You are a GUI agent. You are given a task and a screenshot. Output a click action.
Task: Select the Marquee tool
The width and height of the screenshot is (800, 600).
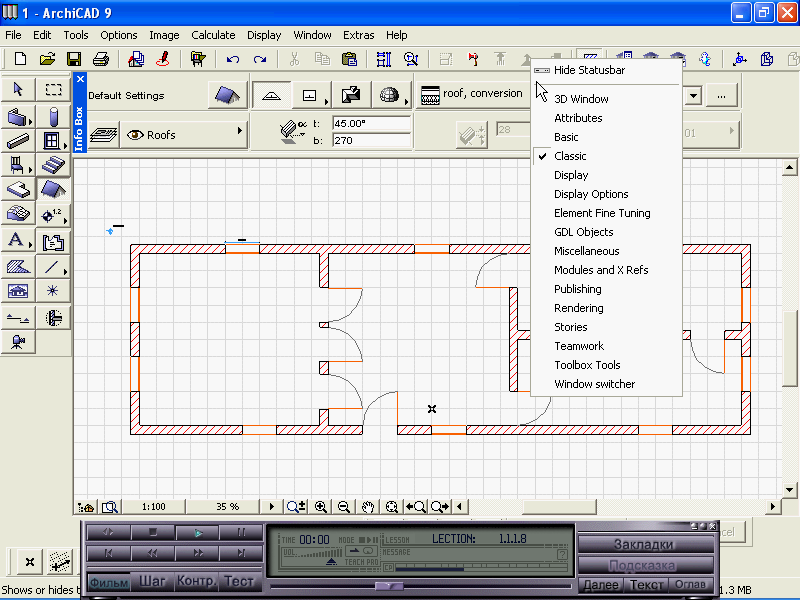(x=53, y=89)
